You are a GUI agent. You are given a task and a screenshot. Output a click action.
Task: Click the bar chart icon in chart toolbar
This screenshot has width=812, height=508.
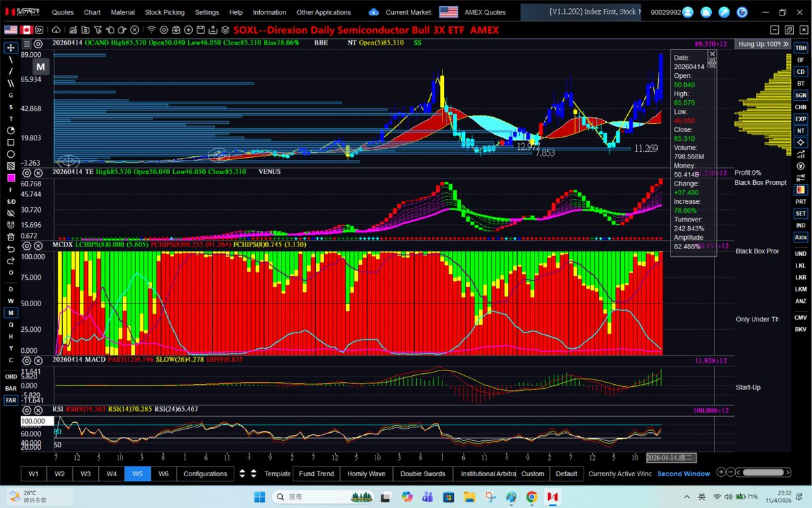pos(73,30)
